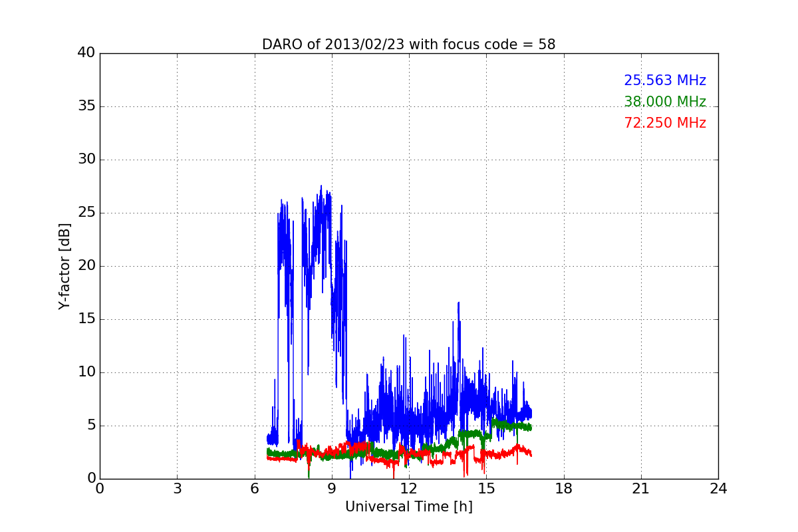798x532 pixels.
Task: Click the x-axis tick label 18
Action: tap(564, 489)
